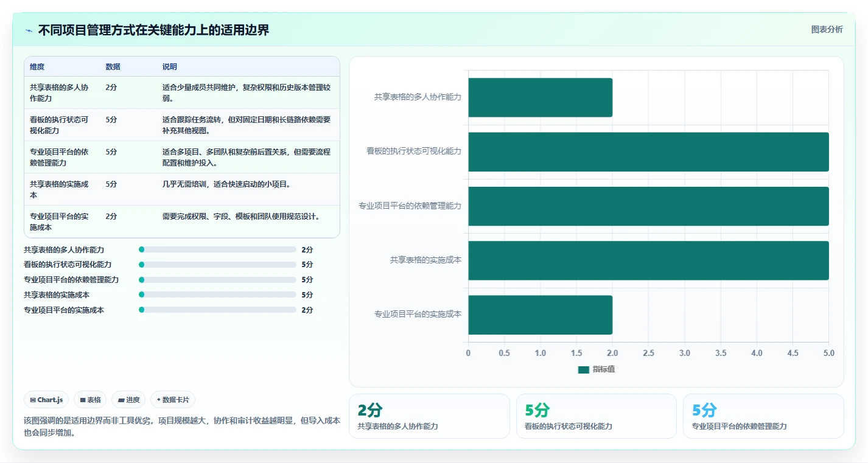This screenshot has height=463, width=868.
Task: Click the x-axis tick label 2.5
Action: (648, 353)
